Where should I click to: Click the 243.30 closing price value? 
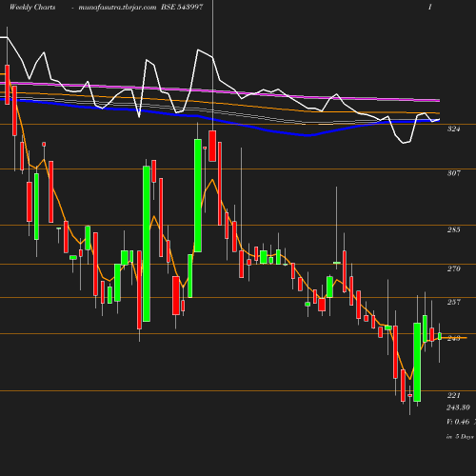(x=458, y=407)
